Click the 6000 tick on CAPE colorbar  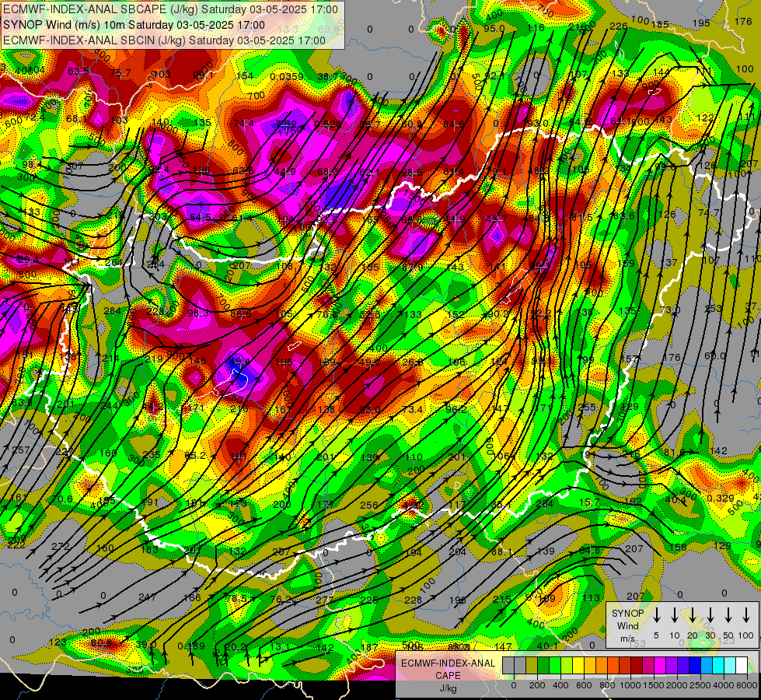[748, 685]
